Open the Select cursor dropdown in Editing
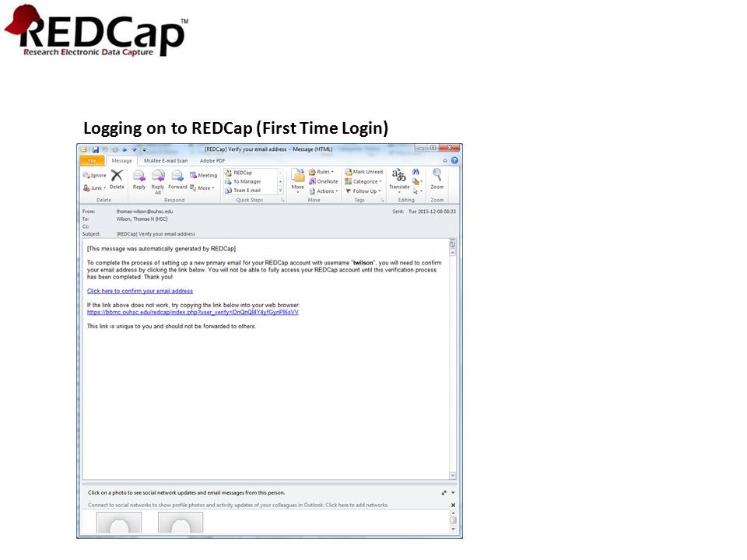 coord(417,191)
